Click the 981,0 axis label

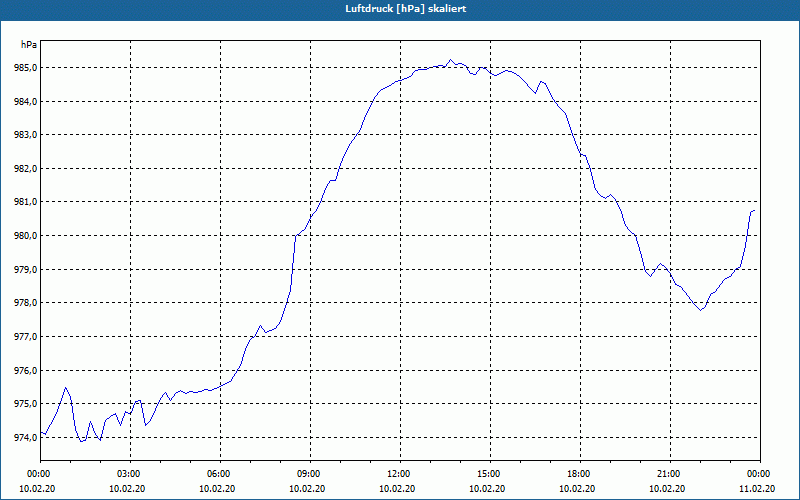pos(27,202)
